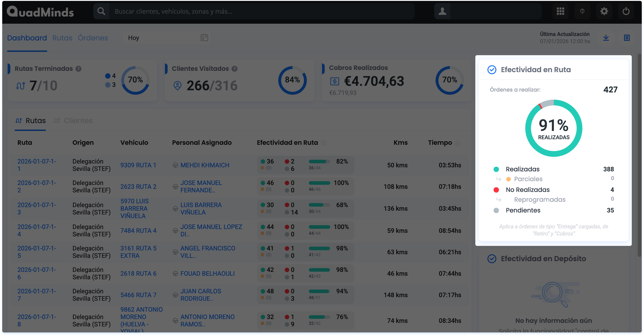Open the apps grid menu icon

[560, 11]
